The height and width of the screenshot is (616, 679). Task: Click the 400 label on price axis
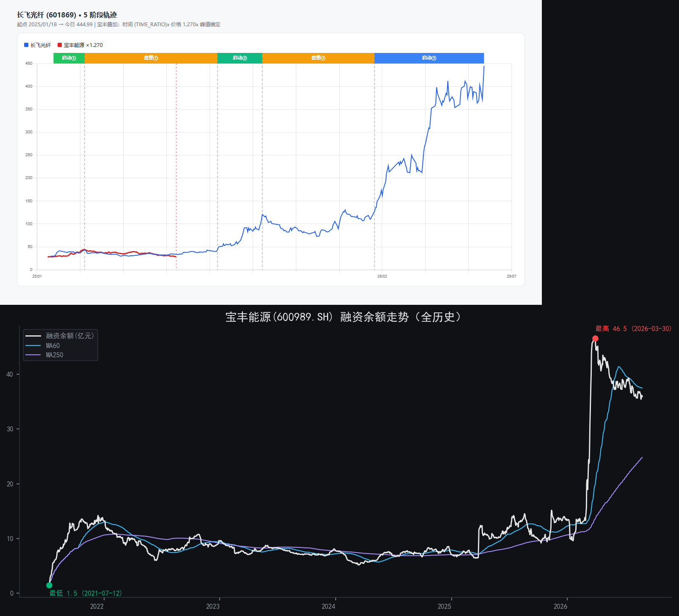(29, 86)
